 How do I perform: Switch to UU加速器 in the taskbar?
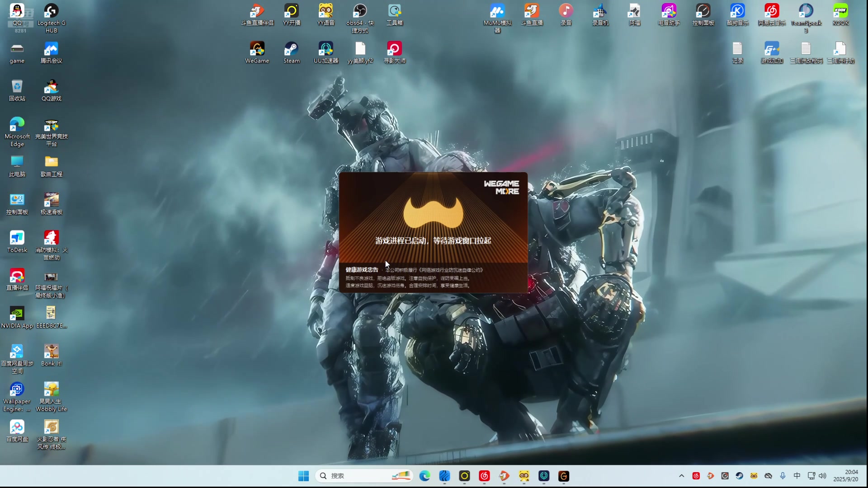(x=544, y=476)
